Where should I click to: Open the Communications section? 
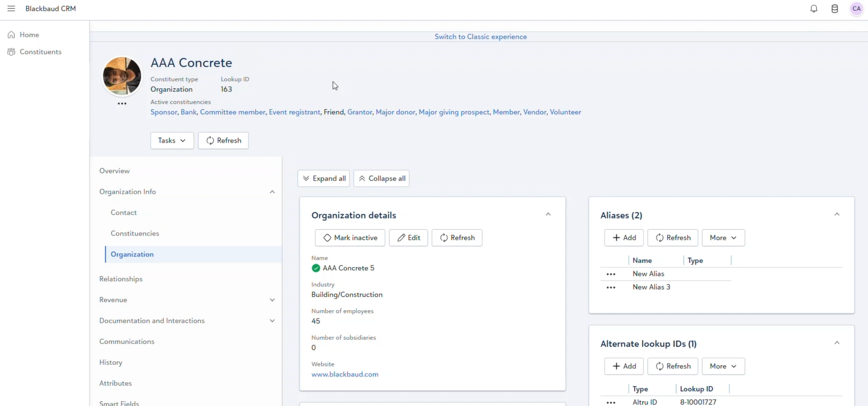[127, 342]
